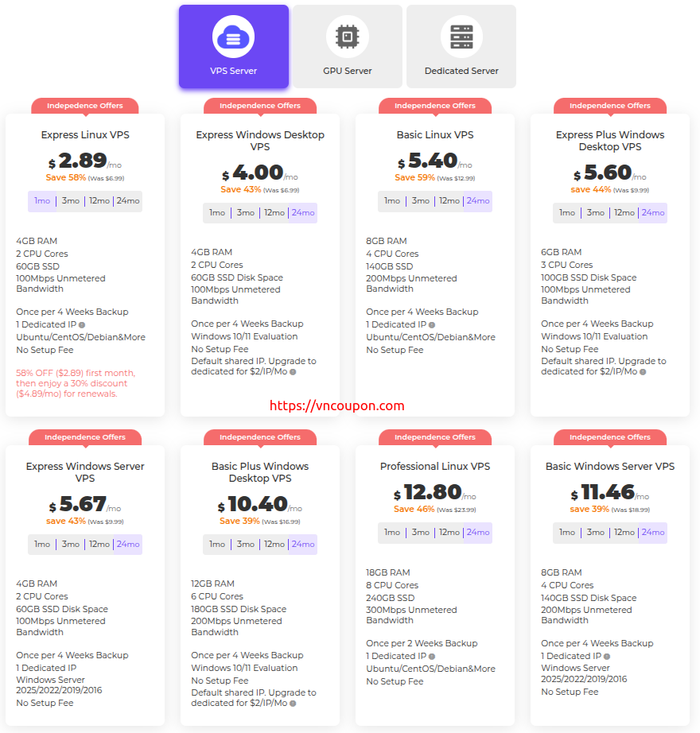Select 12mo billing for Professional Linux VPS

(x=449, y=533)
